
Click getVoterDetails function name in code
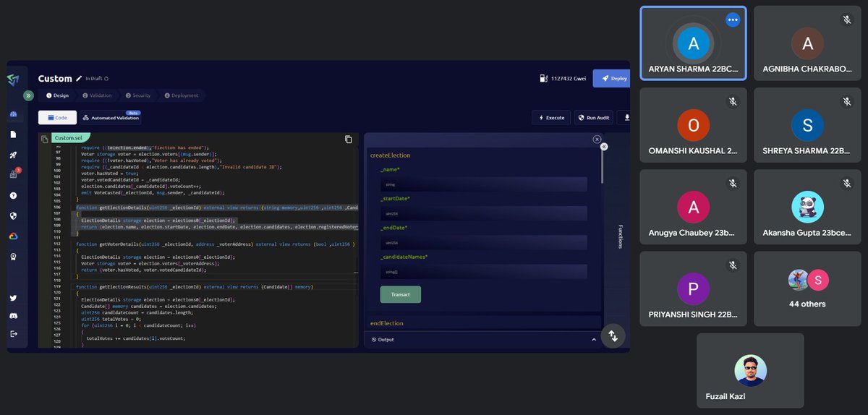(x=119, y=244)
